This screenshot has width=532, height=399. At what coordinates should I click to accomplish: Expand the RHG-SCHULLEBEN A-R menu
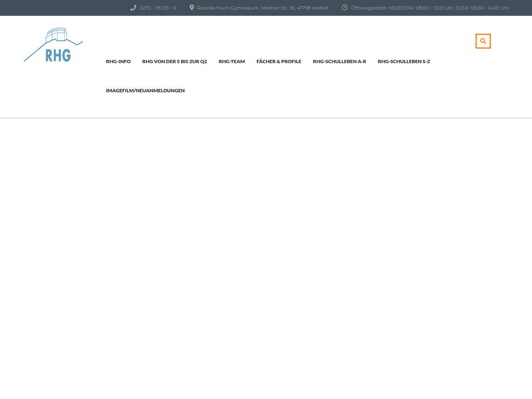[339, 62]
